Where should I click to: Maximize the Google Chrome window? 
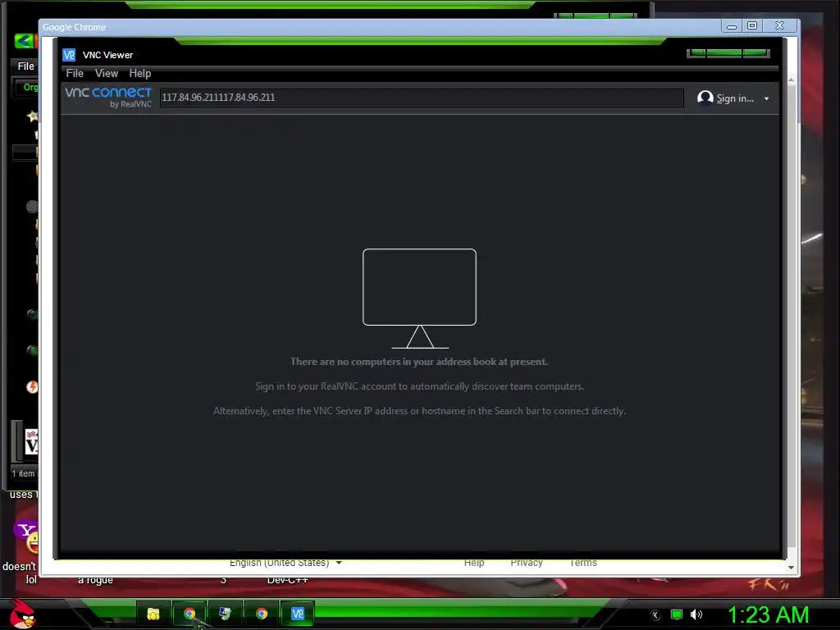tap(752, 25)
